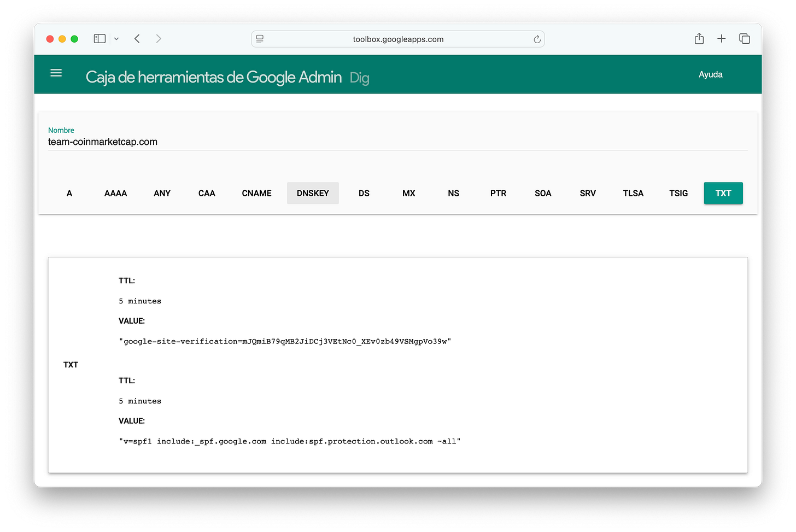The height and width of the screenshot is (532, 796).
Task: Select the TSIG record type
Action: (x=678, y=193)
